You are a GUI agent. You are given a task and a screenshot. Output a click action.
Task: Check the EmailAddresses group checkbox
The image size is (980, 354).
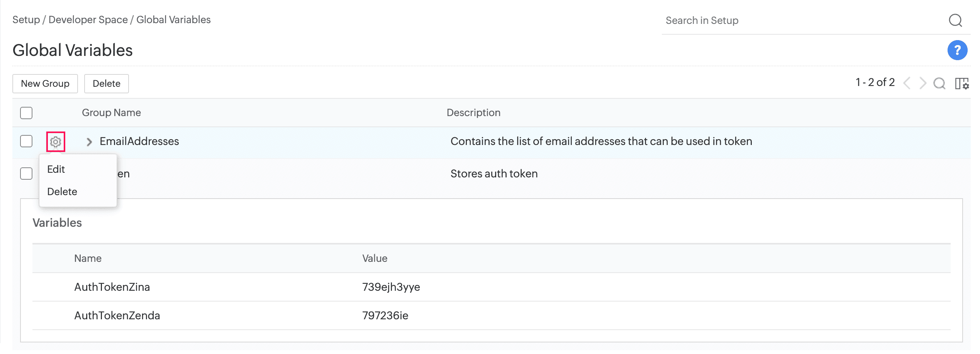(x=26, y=141)
